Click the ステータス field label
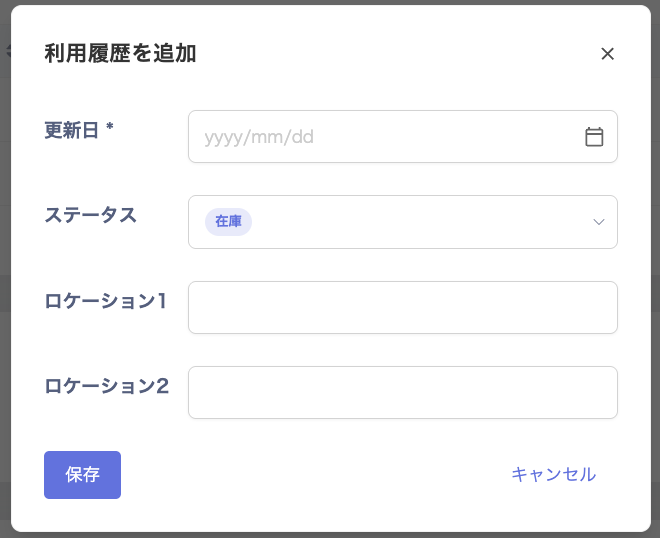 pos(91,214)
